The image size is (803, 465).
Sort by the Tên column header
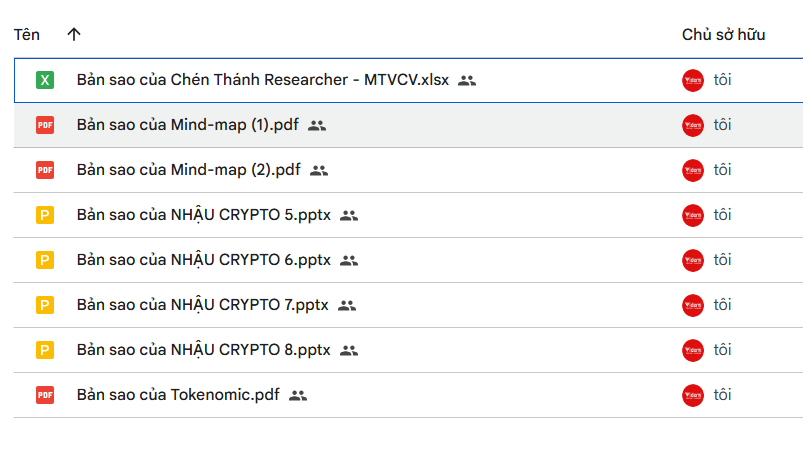27,35
